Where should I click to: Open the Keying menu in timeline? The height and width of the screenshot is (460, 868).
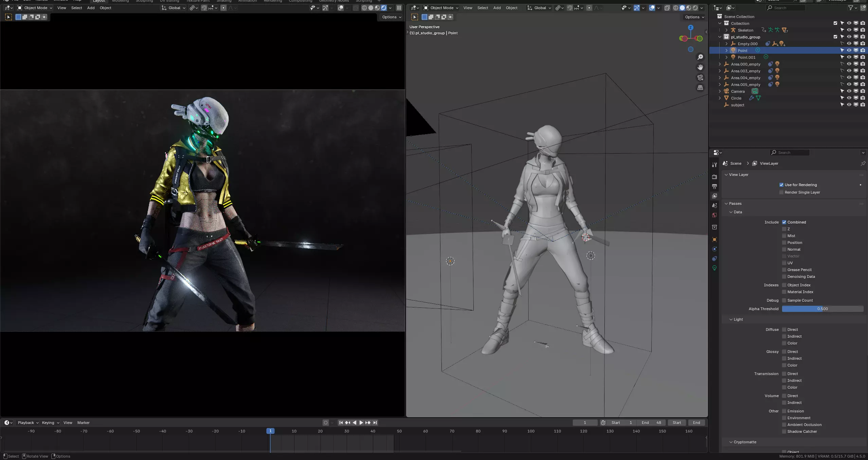[50, 423]
